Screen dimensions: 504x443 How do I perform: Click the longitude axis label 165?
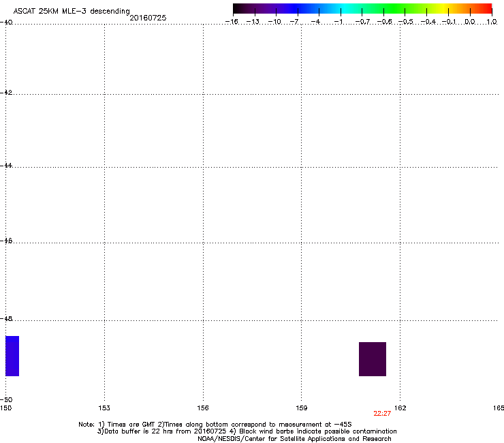pyautogui.click(x=499, y=408)
